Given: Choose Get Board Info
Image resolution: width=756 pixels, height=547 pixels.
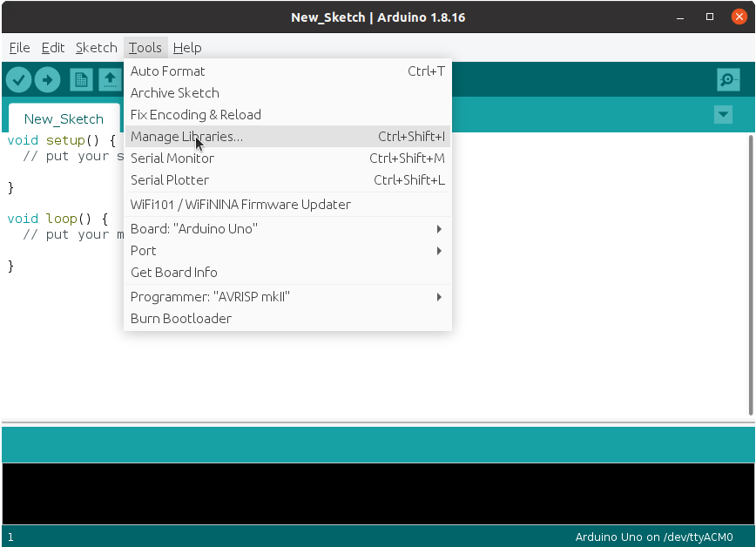Looking at the screenshot, I should click(x=287, y=273).
